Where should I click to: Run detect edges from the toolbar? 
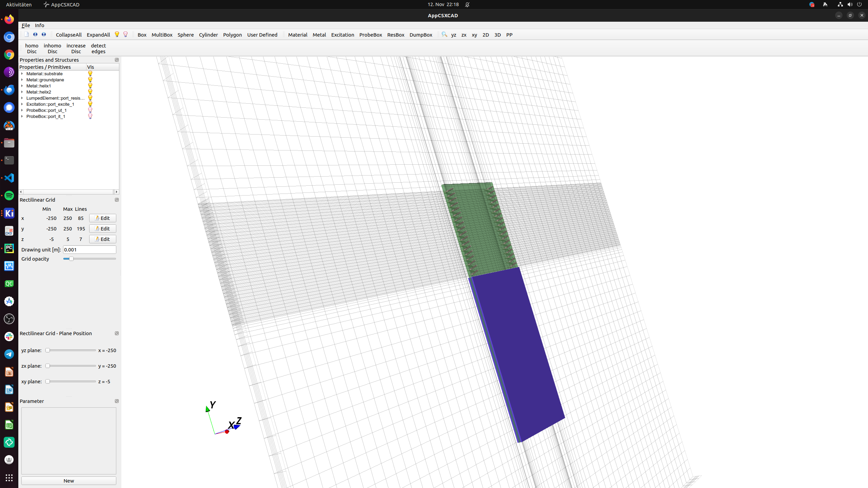coord(98,48)
